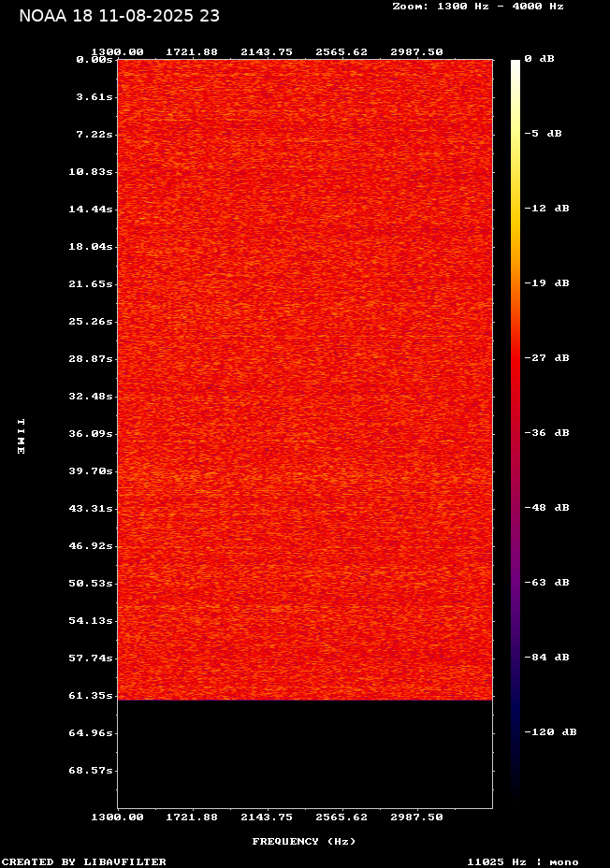Click the '11025 Hz | mono' footer text
The width and height of the screenshot is (610, 868).
click(x=523, y=861)
